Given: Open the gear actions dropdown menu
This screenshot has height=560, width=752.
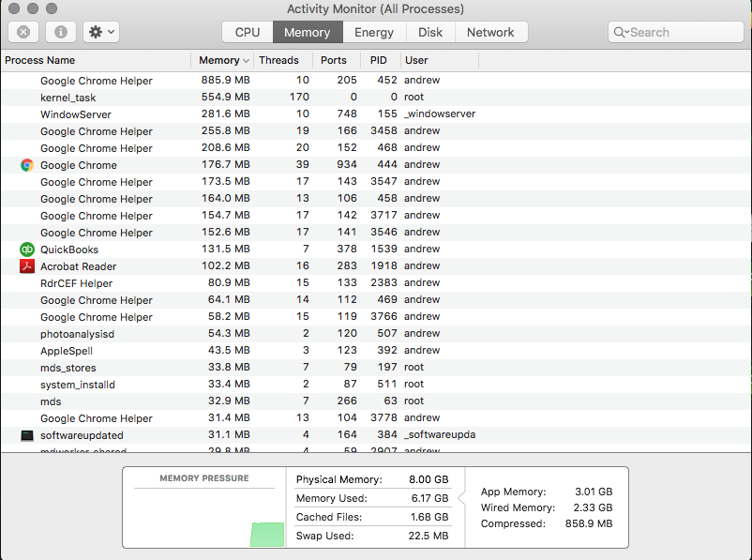Looking at the screenshot, I should [x=101, y=32].
